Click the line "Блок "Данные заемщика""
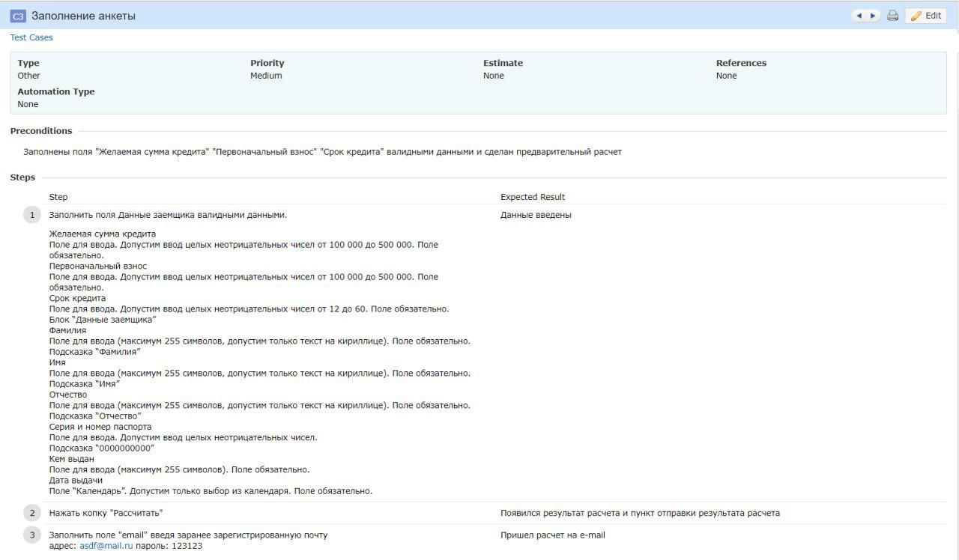 point(103,320)
